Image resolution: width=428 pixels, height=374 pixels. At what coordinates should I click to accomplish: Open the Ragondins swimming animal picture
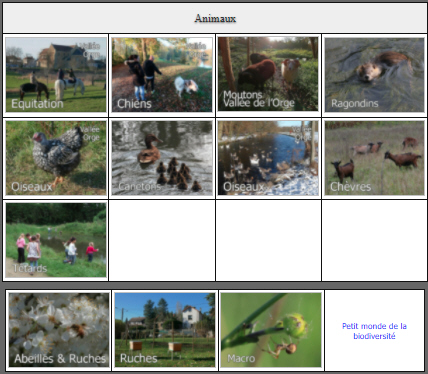375,75
